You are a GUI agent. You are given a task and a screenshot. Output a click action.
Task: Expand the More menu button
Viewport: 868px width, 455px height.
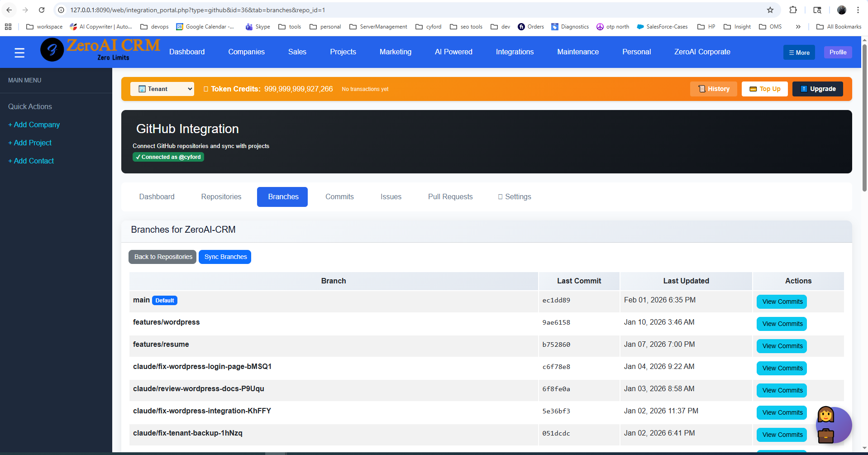(799, 53)
